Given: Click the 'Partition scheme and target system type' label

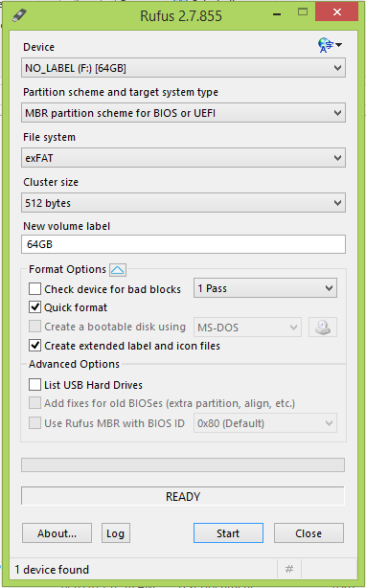Looking at the screenshot, I should pyautogui.click(x=121, y=92).
